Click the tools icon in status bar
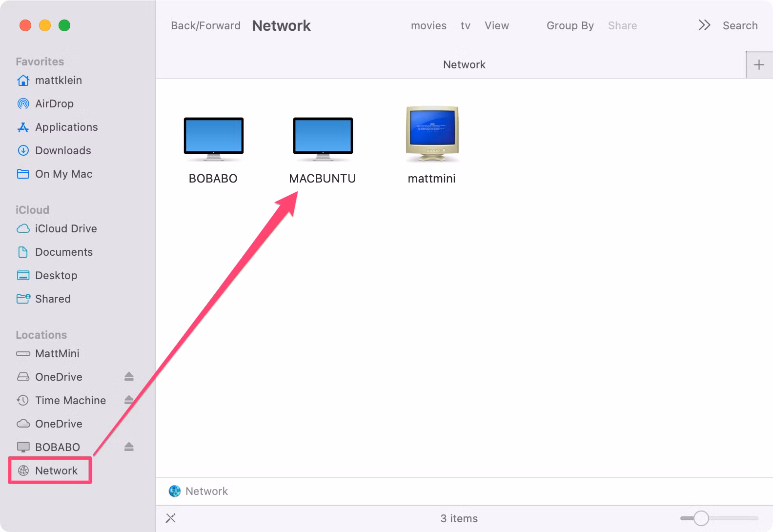 170,518
